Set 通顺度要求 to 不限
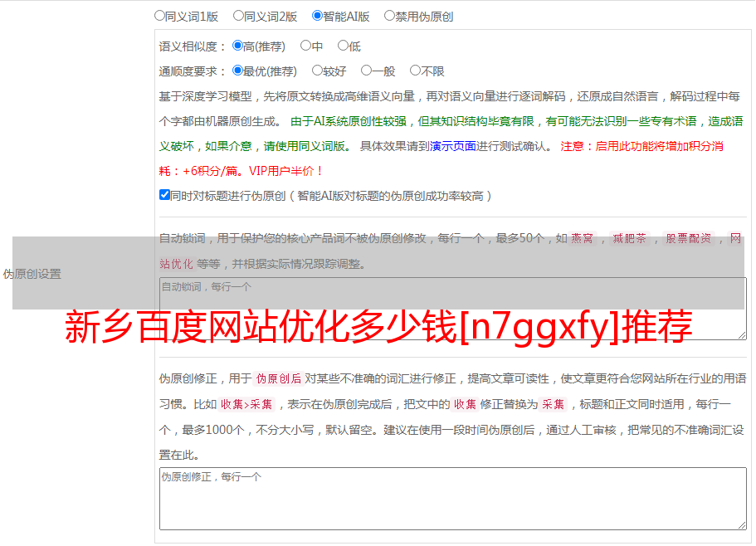This screenshot has height=546, width=756. (x=415, y=71)
